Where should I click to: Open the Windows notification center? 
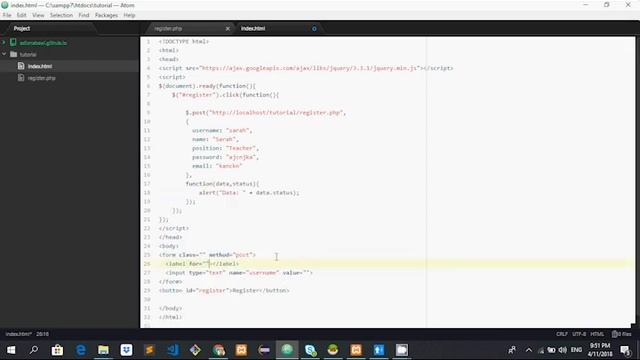(x=625, y=350)
